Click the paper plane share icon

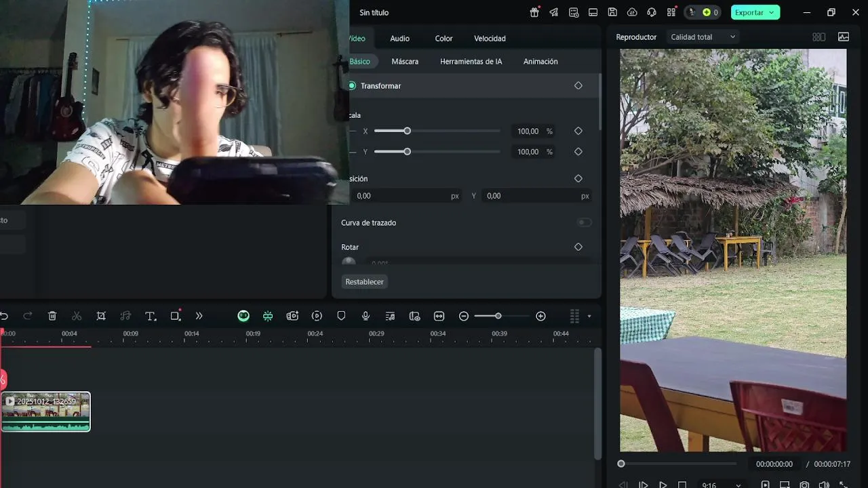(x=554, y=12)
